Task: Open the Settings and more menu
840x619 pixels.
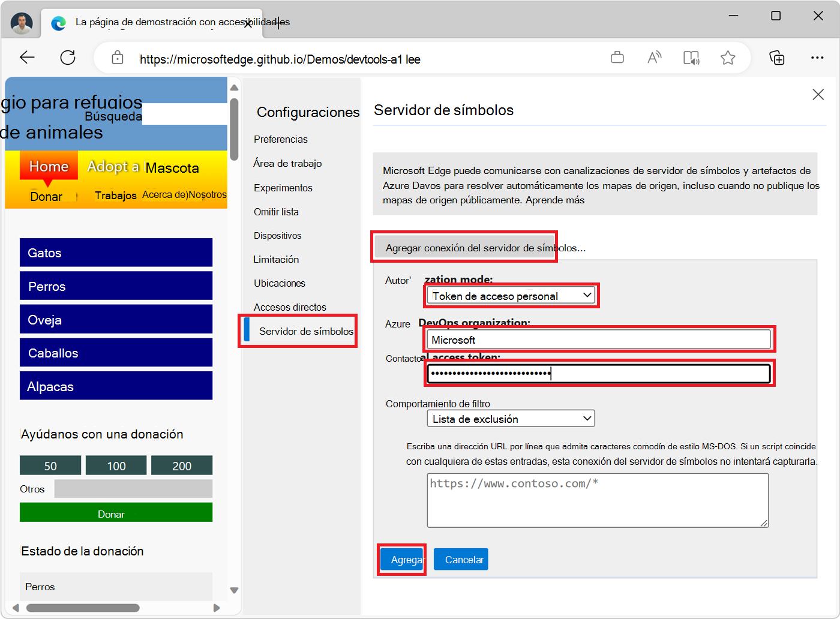Action: point(818,57)
